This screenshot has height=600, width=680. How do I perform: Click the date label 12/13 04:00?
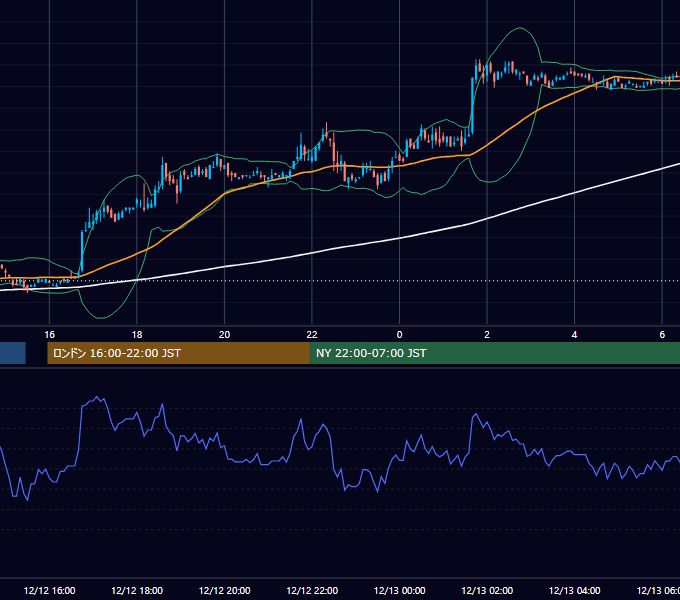[575, 590]
